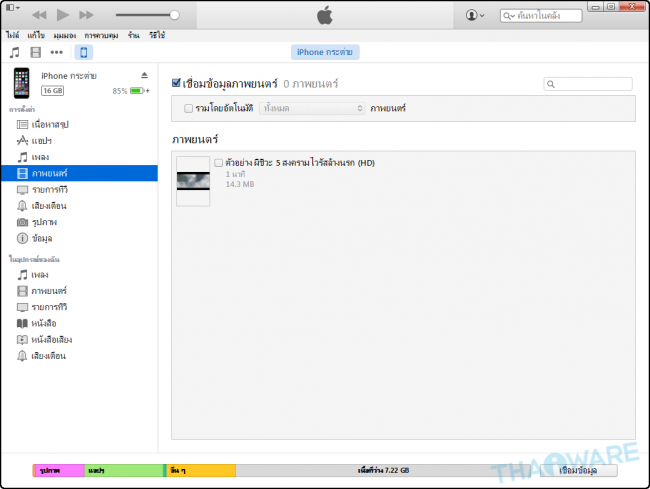
Task: Eject the iPhone กระต่าย device
Action: click(x=144, y=75)
